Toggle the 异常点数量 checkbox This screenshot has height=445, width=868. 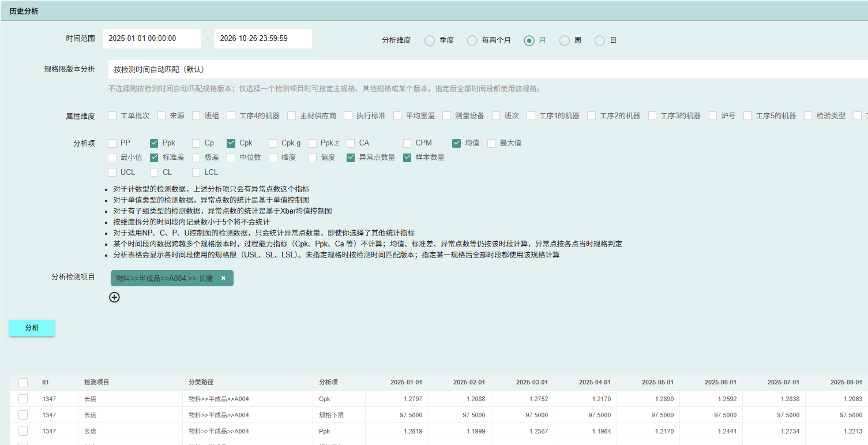[x=351, y=158]
